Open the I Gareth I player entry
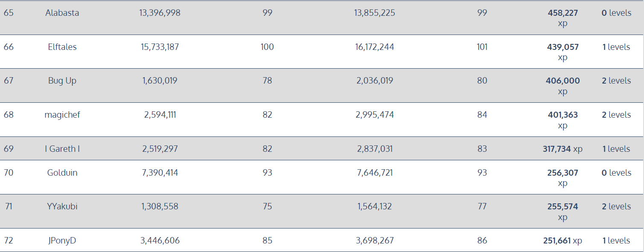This screenshot has height=252, width=644. coord(62,149)
